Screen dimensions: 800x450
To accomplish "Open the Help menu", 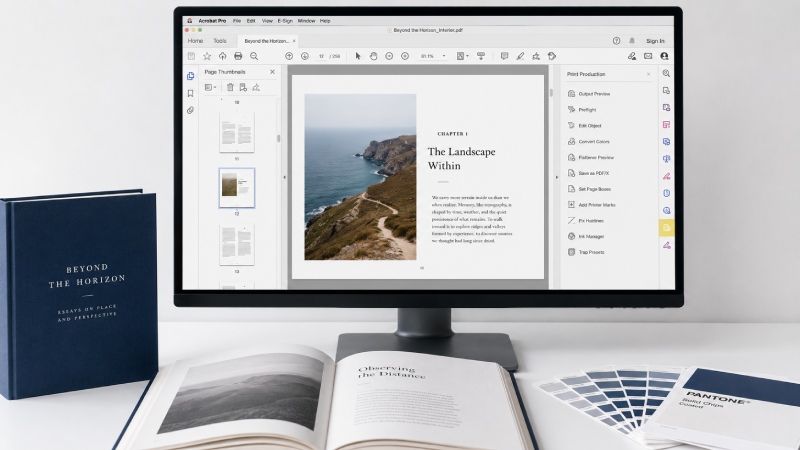I will [x=325, y=21].
